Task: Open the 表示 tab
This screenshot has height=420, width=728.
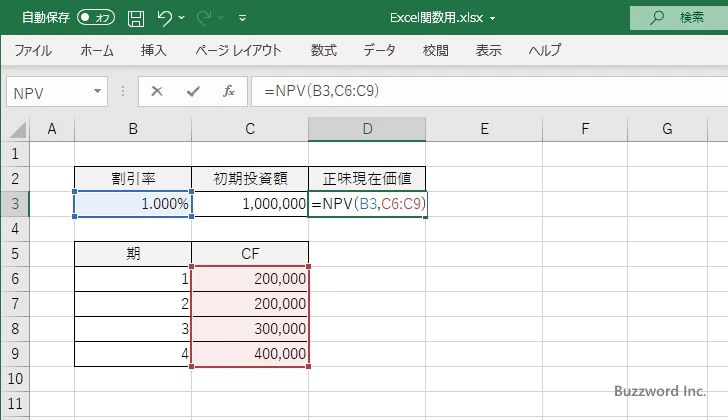Action: 488,50
